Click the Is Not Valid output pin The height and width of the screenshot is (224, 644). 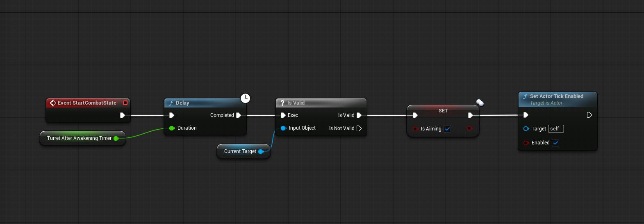pos(359,128)
